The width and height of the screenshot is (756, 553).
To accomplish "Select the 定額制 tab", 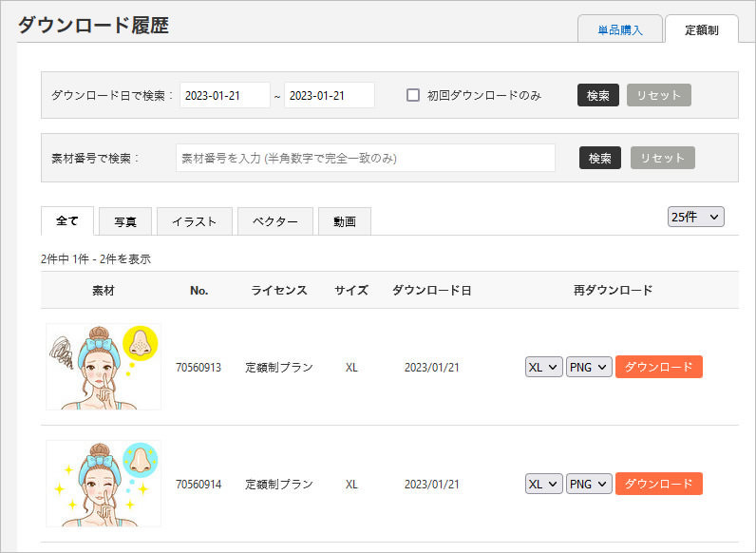I will (701, 29).
